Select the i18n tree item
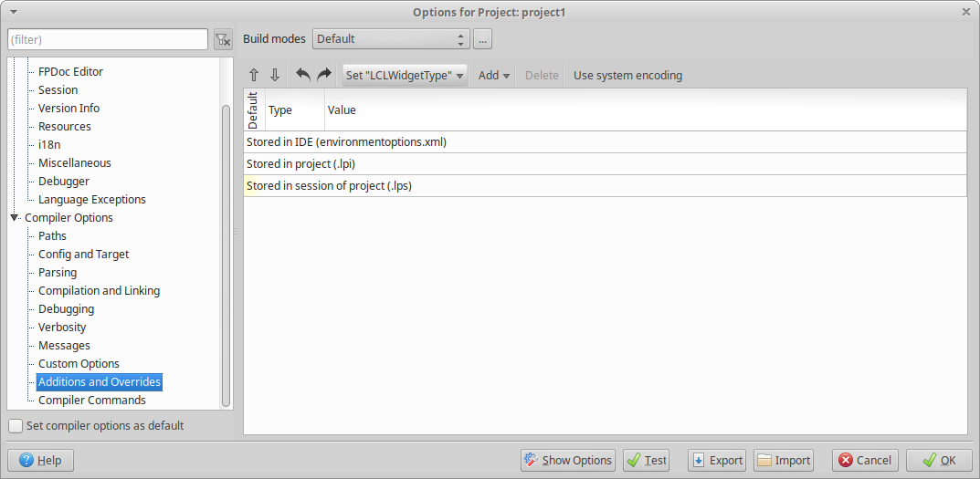This screenshot has width=980, height=479. tap(49, 144)
